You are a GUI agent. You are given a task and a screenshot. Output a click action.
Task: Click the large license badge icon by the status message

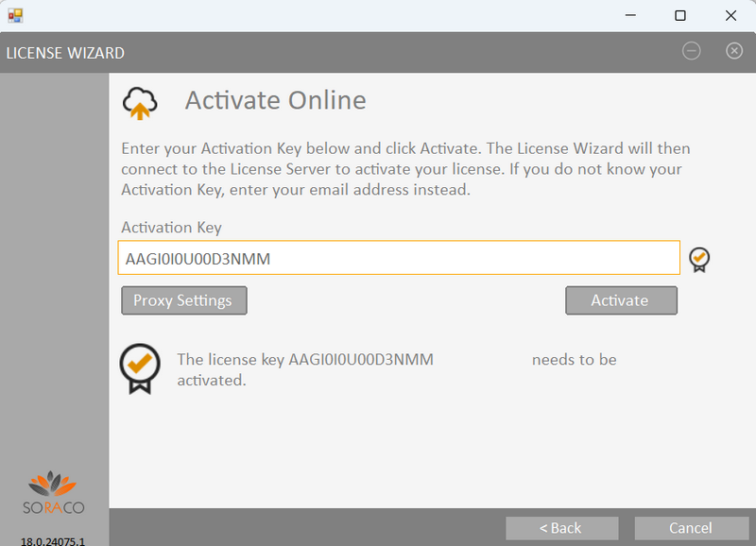(139, 367)
